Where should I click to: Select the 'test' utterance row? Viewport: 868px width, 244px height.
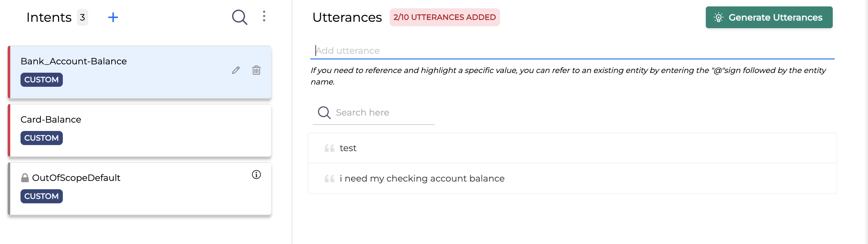[x=572, y=148]
